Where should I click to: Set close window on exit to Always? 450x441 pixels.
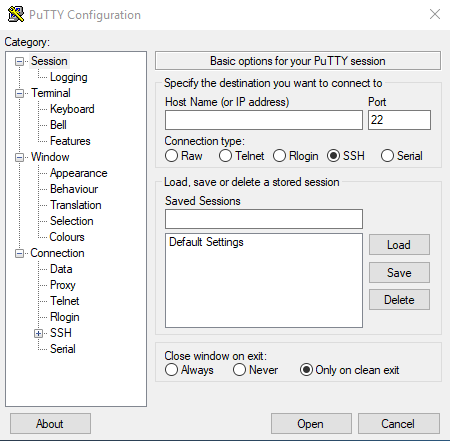point(171,370)
